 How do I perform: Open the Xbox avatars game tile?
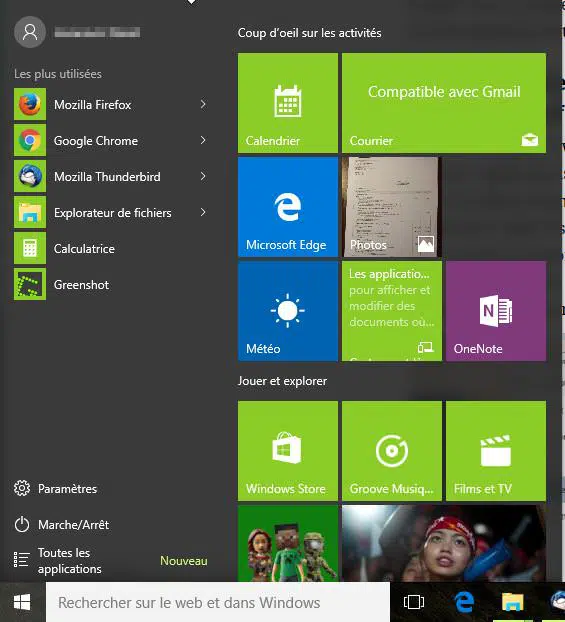coord(288,543)
